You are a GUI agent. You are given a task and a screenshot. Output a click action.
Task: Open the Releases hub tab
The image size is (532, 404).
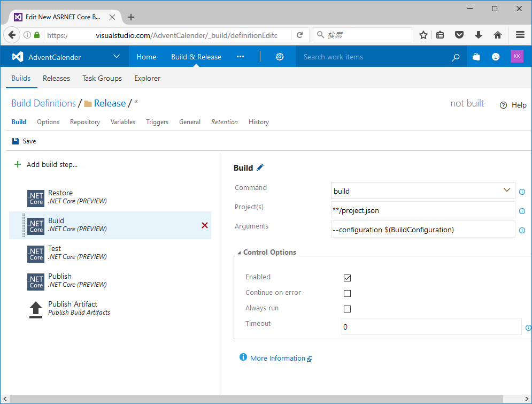click(x=56, y=79)
